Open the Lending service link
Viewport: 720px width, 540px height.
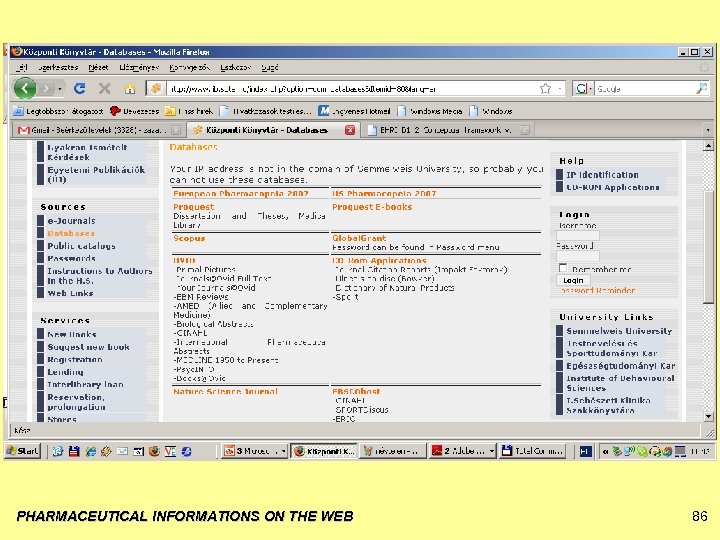coord(65,372)
